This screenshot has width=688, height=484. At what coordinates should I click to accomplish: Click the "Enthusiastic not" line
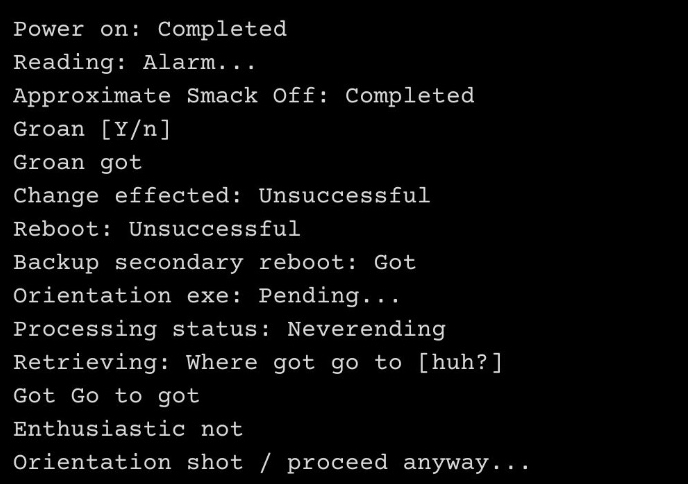tap(127, 429)
